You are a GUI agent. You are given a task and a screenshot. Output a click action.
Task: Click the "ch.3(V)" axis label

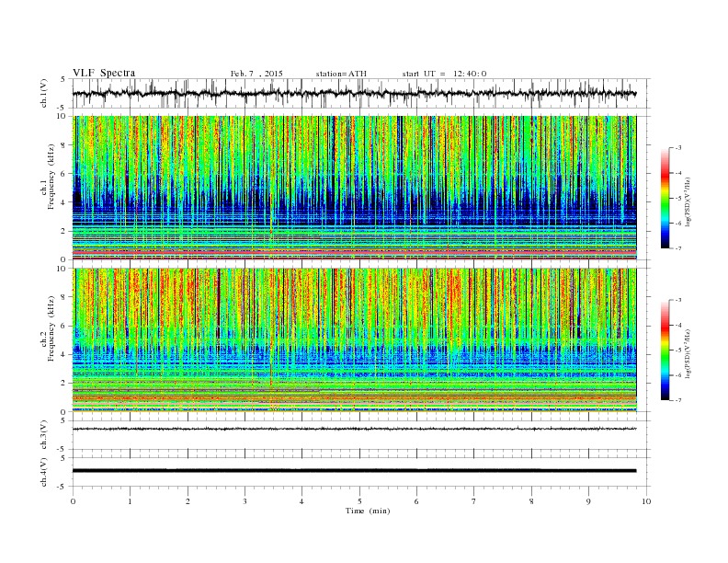point(44,435)
